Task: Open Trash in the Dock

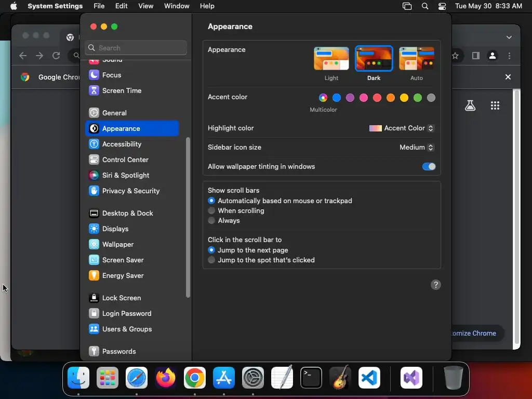Action: [453, 378]
